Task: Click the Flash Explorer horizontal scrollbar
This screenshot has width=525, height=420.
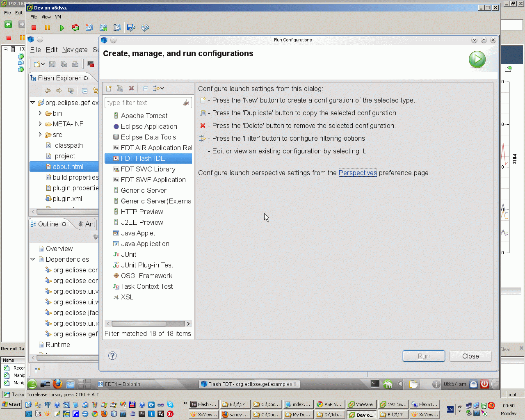Action: click(x=68, y=212)
